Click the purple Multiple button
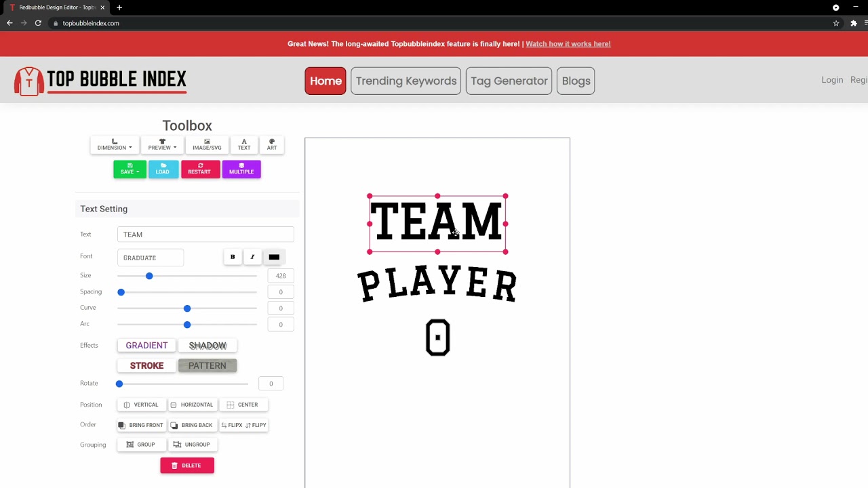This screenshot has width=868, height=488. [x=241, y=169]
